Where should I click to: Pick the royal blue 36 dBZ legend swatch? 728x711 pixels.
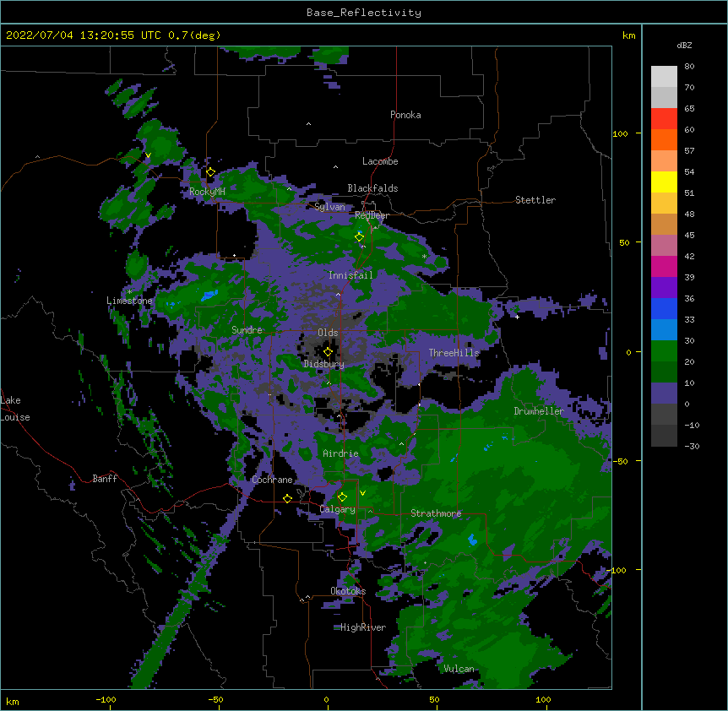point(664,308)
